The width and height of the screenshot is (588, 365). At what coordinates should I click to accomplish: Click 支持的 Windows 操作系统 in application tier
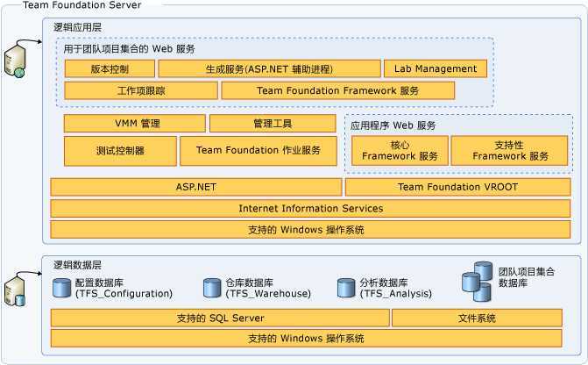310,229
